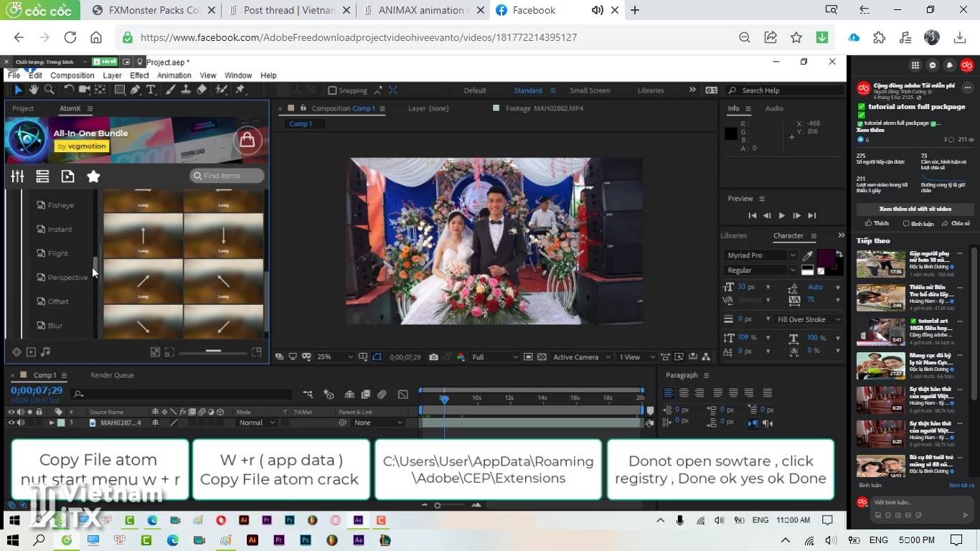Screen dimensions: 980x551
Task: Switch to the Render Queue tab
Action: tap(112, 375)
